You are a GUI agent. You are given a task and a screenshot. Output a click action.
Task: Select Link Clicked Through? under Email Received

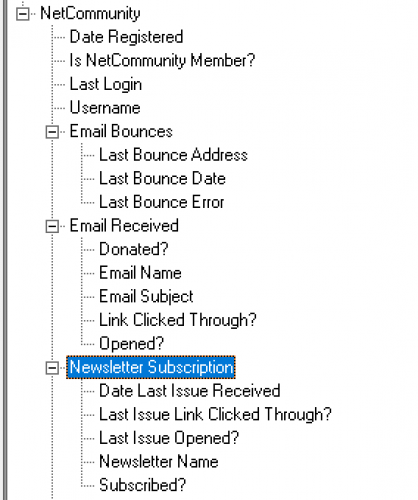[178, 320]
